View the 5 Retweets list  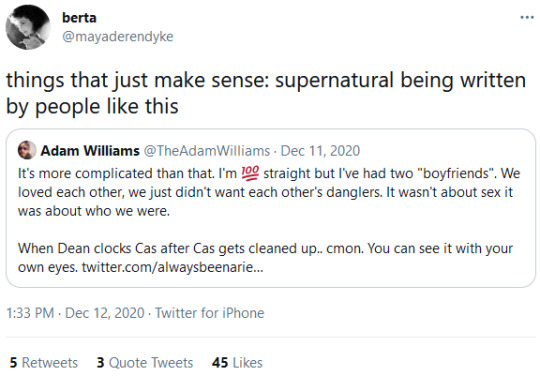44,363
